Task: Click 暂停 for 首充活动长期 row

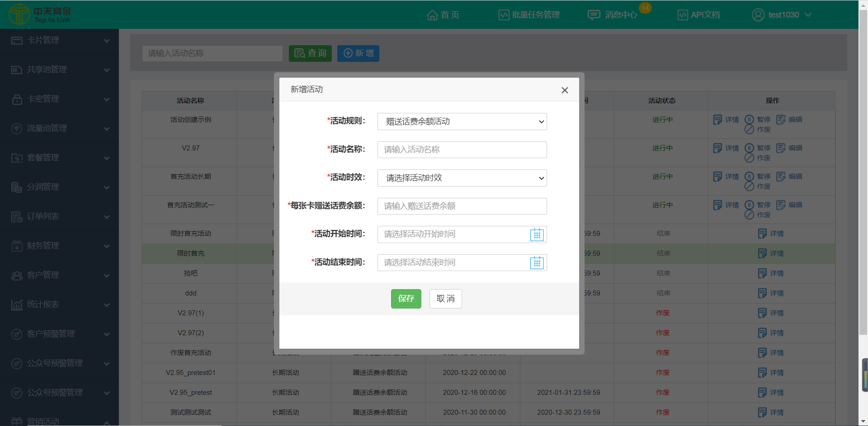Action: 758,177
